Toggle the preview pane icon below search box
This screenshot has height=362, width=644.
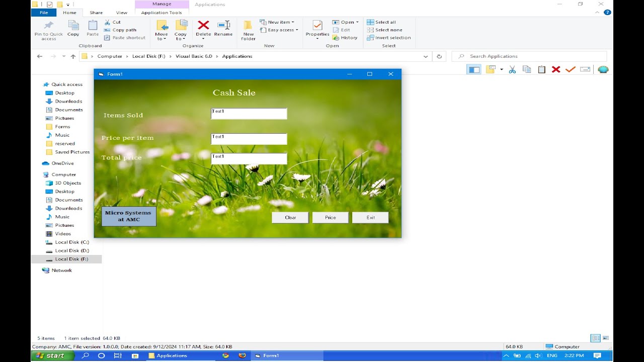coord(474,69)
